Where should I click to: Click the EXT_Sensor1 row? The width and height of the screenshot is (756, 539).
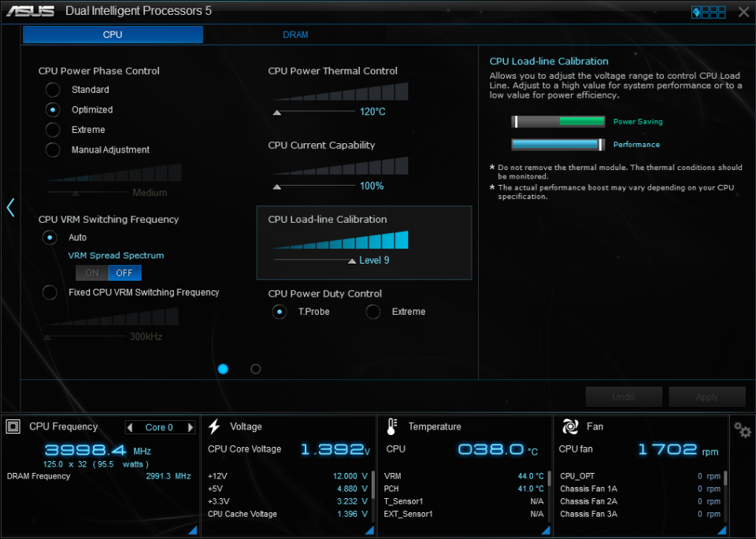464,514
